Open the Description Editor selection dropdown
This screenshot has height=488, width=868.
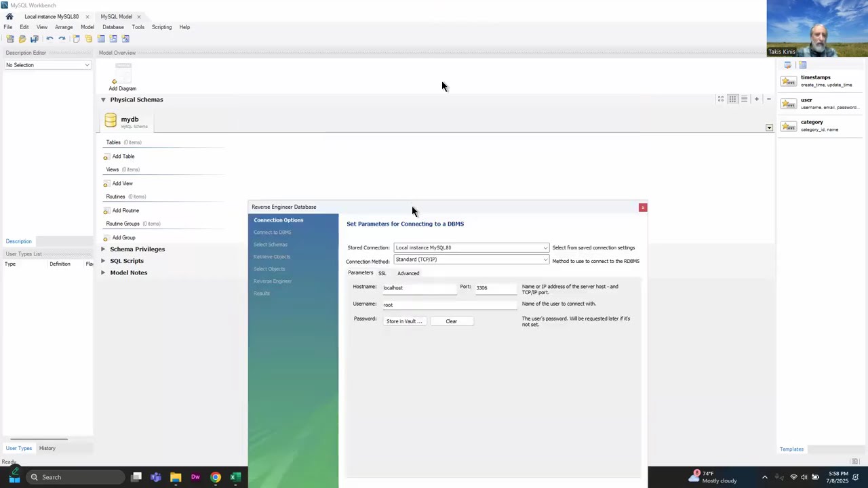(47, 65)
